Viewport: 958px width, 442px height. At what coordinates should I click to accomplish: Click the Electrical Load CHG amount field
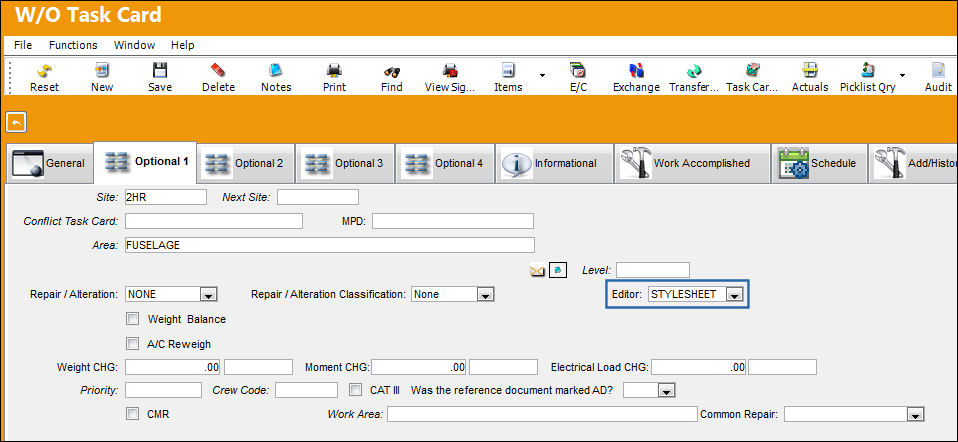(699, 367)
